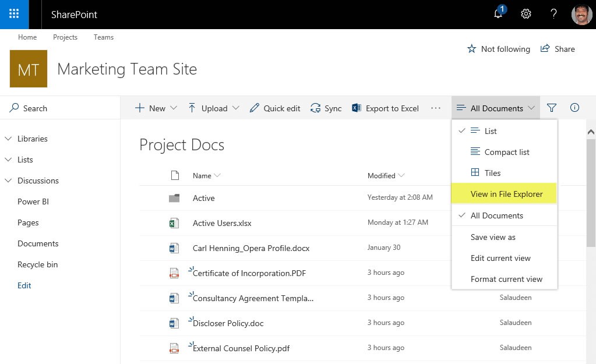
Task: Check notifications via the bell icon
Action: [x=498, y=13]
